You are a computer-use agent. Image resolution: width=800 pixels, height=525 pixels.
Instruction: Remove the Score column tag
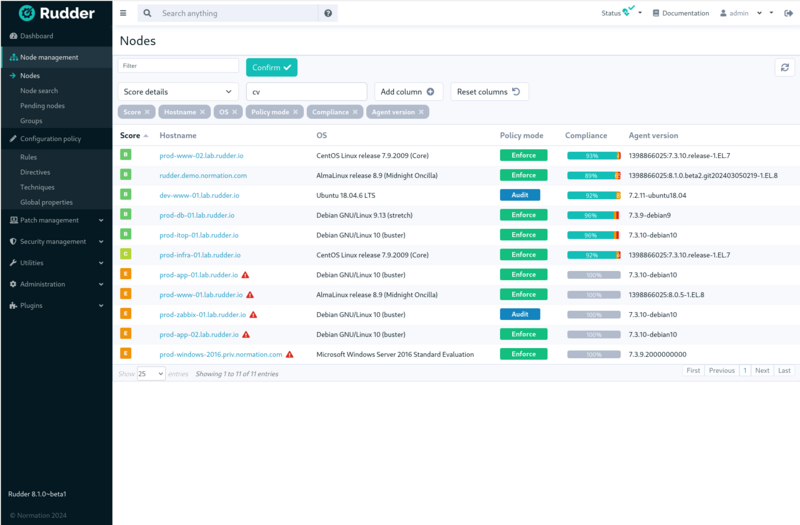147,112
